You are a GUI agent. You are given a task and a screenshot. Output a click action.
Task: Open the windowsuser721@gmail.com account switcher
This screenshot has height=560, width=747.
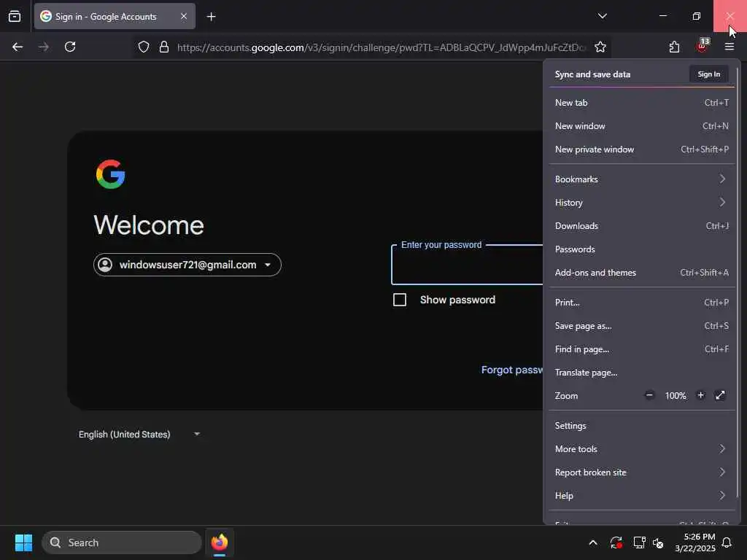click(x=187, y=265)
